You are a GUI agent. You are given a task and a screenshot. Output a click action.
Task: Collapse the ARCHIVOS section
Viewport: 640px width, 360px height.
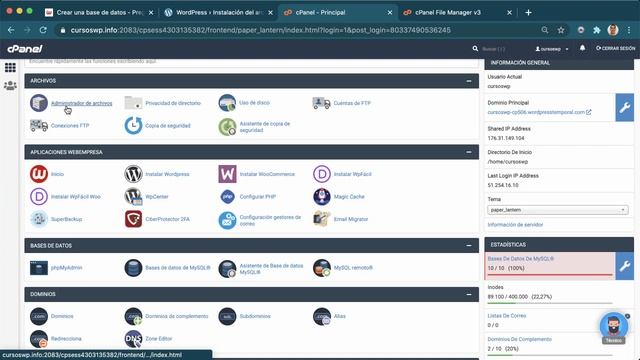coord(469,81)
